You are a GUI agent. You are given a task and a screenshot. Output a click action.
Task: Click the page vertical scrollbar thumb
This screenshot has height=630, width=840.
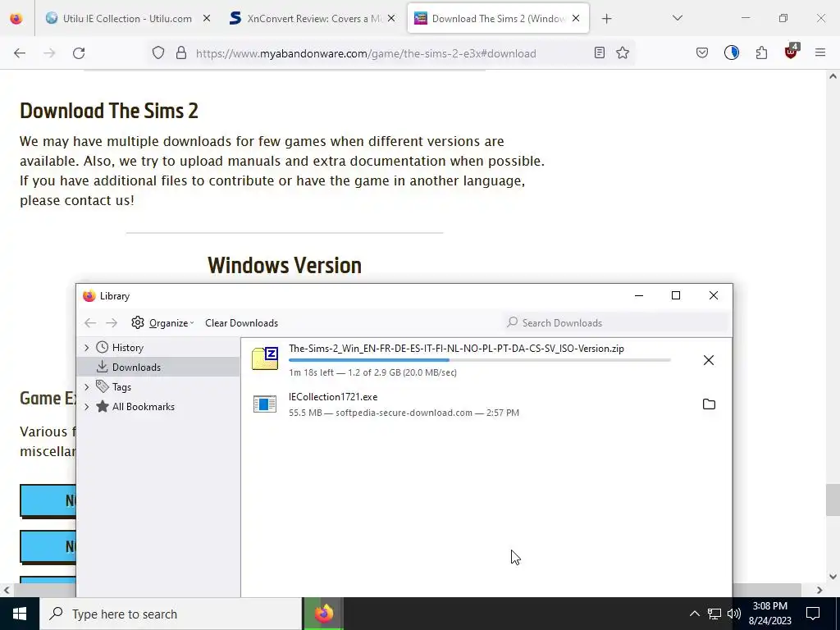pos(833,499)
